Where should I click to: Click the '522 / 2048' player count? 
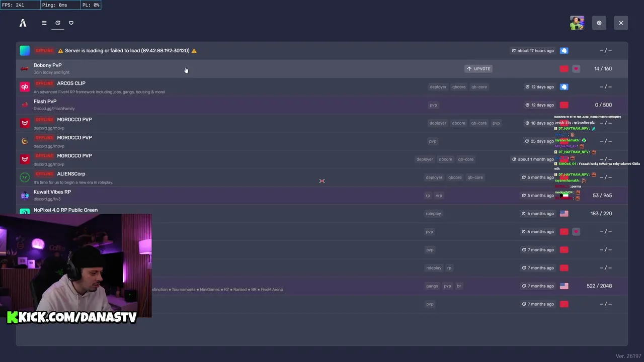tap(599, 286)
